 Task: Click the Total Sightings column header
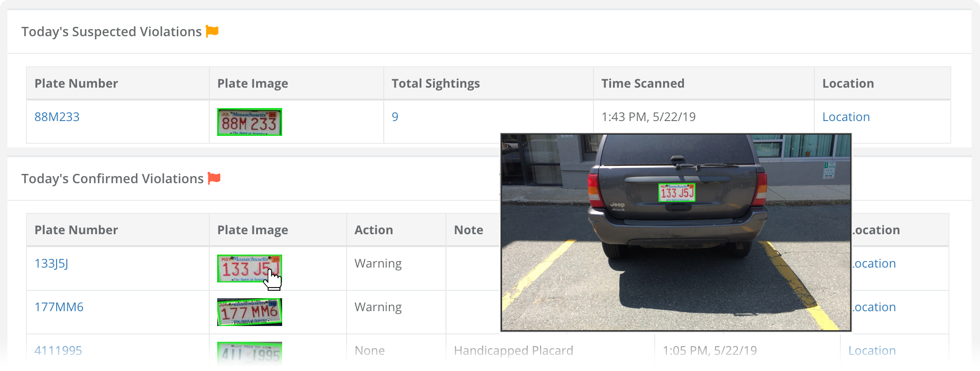click(436, 83)
